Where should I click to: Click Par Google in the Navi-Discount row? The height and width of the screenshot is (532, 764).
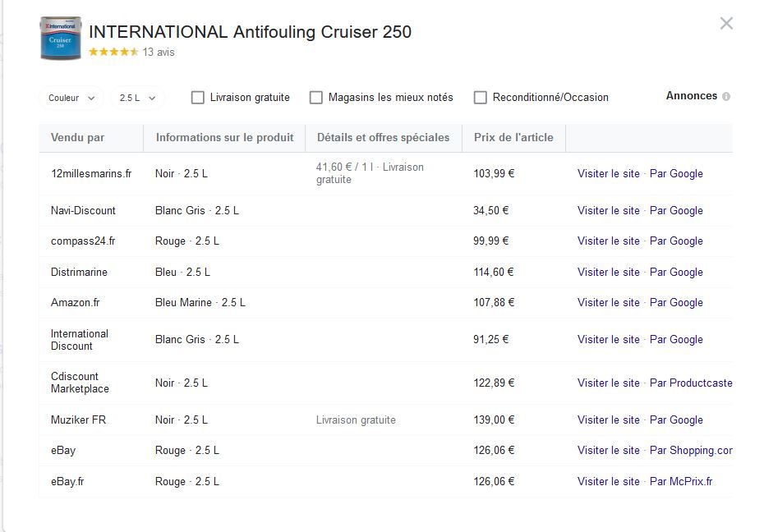[x=676, y=211]
